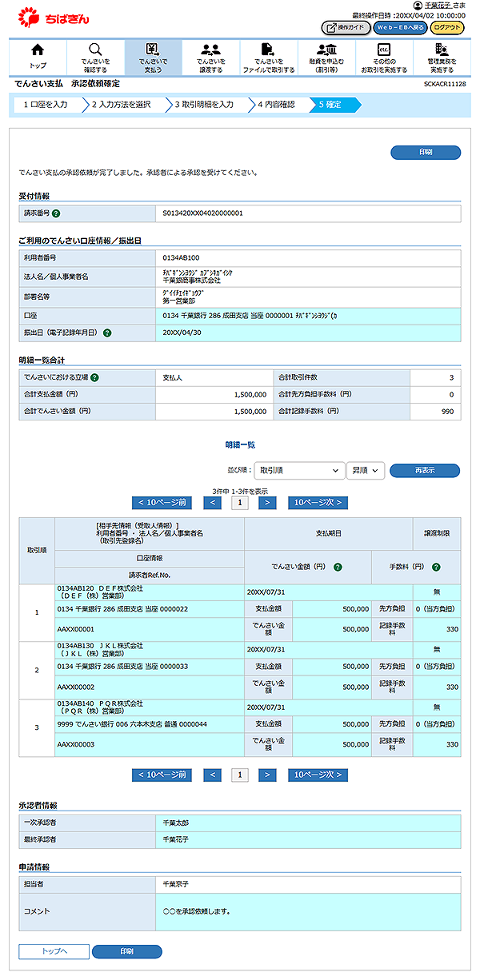Open その他のお取引を実施する menu tab
Image resolution: width=480 pixels, height=980 pixels.
pos(384,58)
